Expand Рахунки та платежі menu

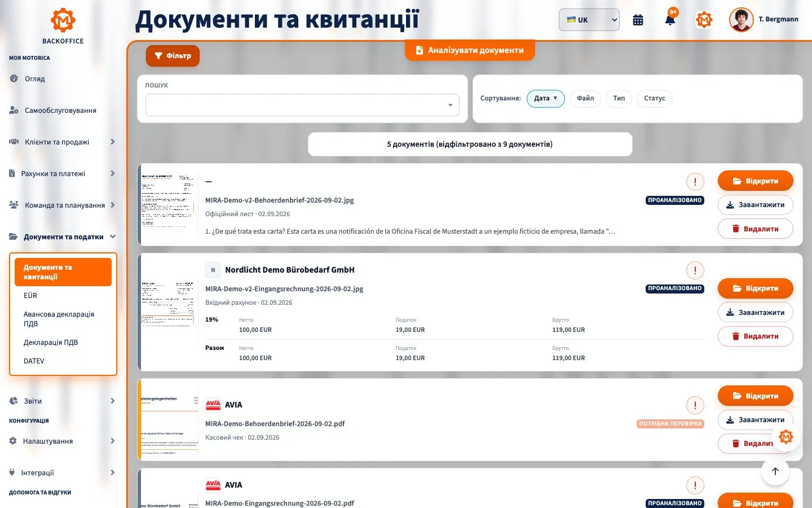(63, 173)
